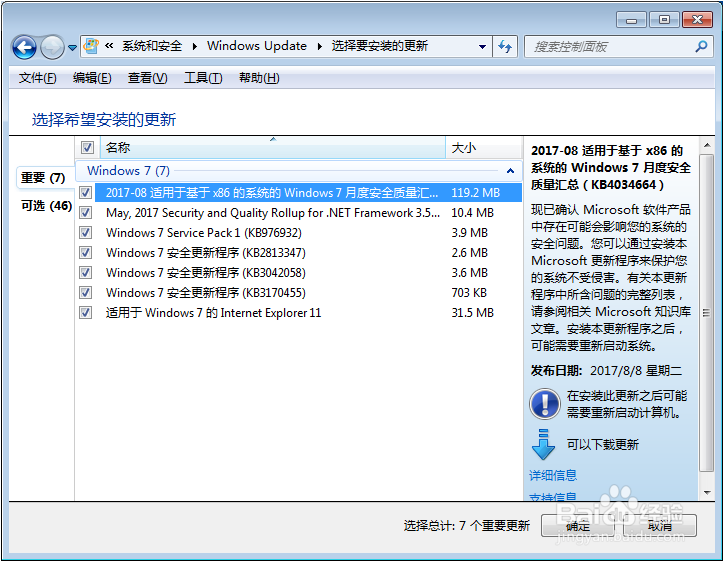Screen dimensions: 724x562
Task: Minimize the Windows Update window
Action: 631,20
